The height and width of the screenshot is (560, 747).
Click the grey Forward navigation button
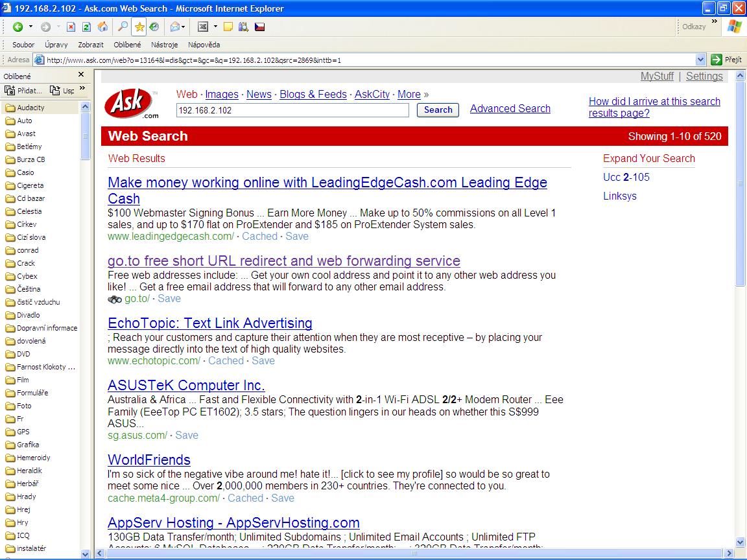tap(45, 27)
